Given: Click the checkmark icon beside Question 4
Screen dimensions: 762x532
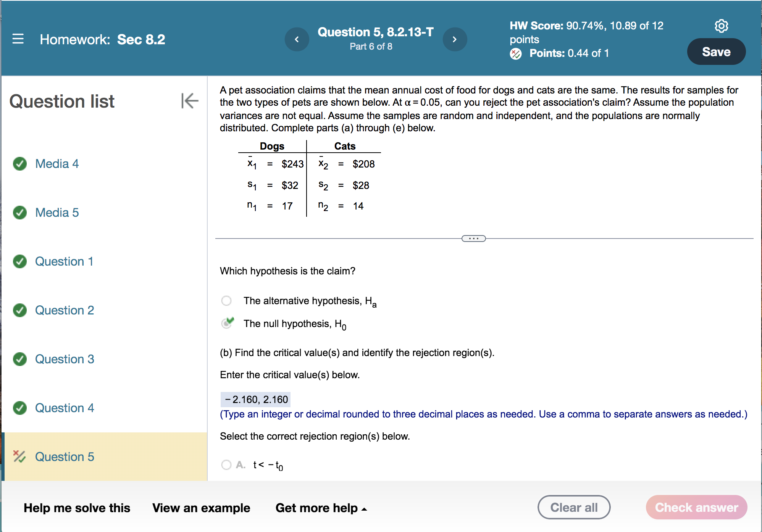Looking at the screenshot, I should [x=20, y=408].
